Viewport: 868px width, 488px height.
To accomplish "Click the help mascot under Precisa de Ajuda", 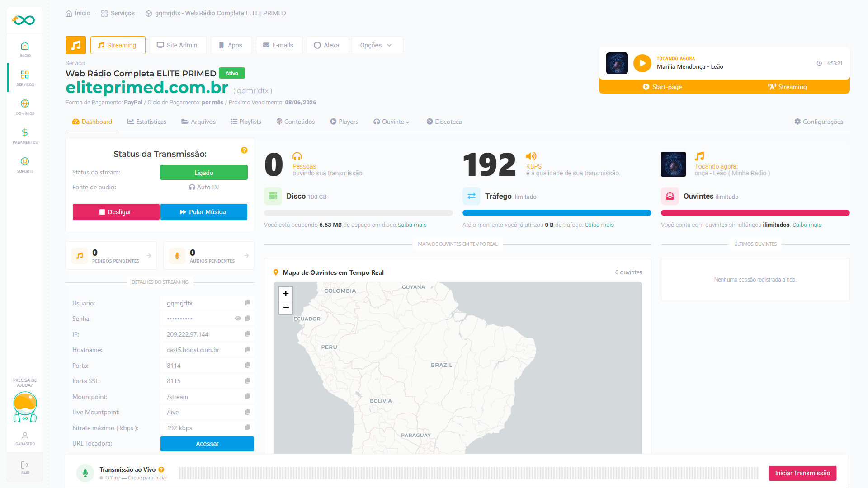I will click(x=25, y=407).
